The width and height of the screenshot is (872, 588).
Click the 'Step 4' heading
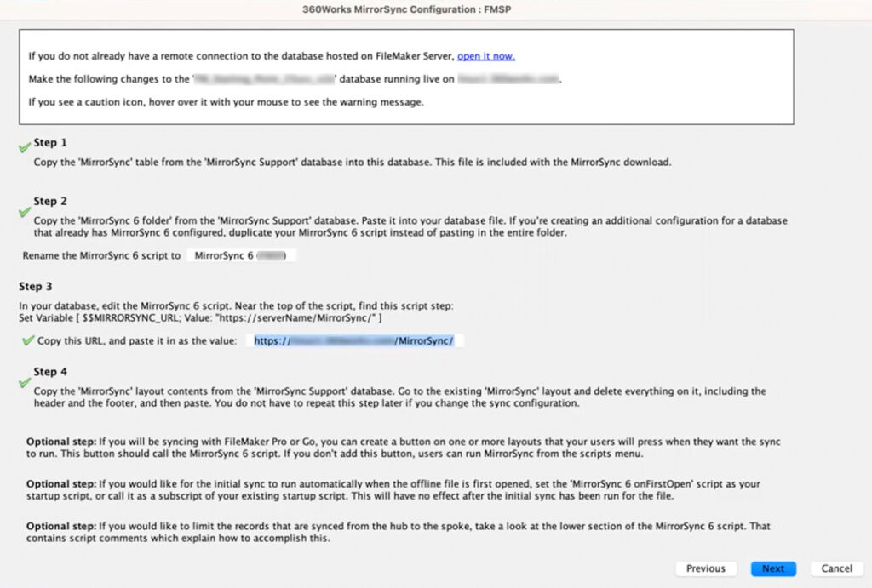click(50, 371)
